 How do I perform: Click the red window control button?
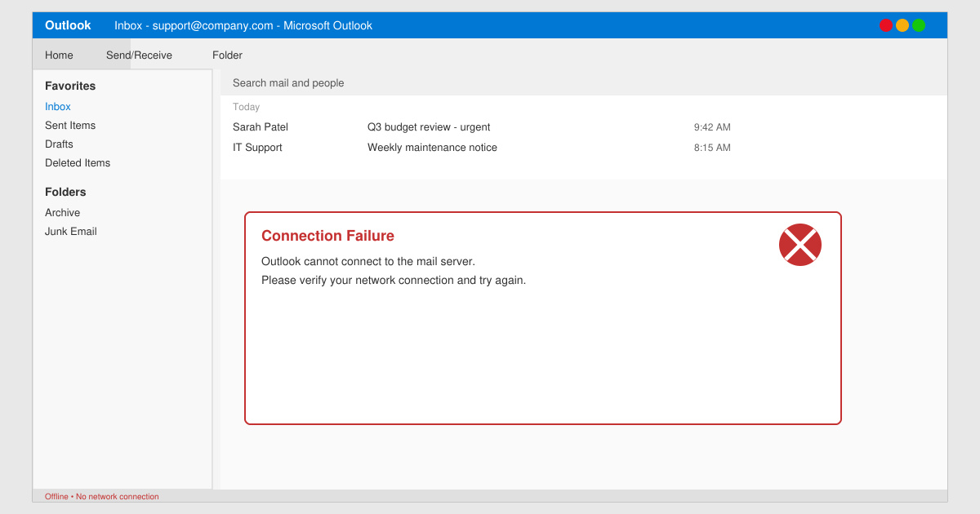pyautogui.click(x=886, y=25)
